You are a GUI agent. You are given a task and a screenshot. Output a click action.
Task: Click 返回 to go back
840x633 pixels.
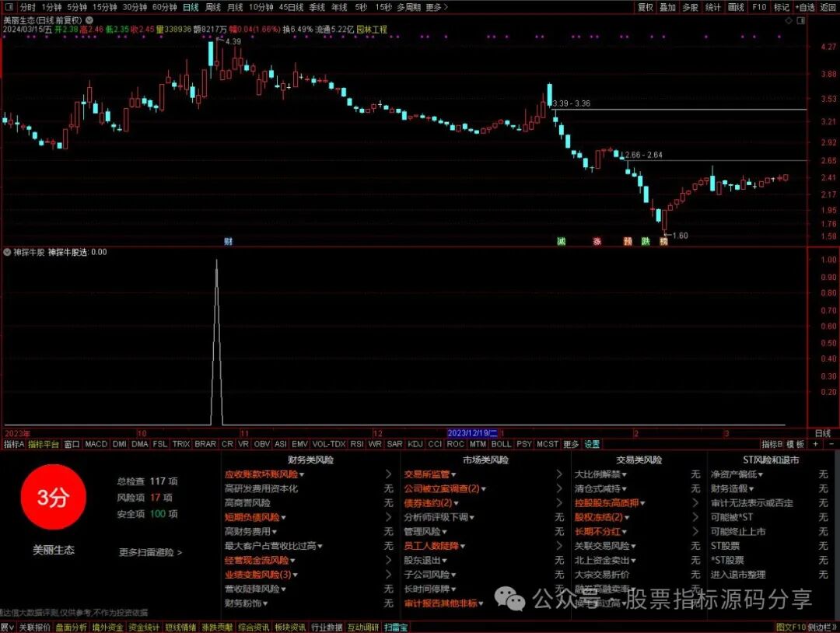[x=828, y=7]
